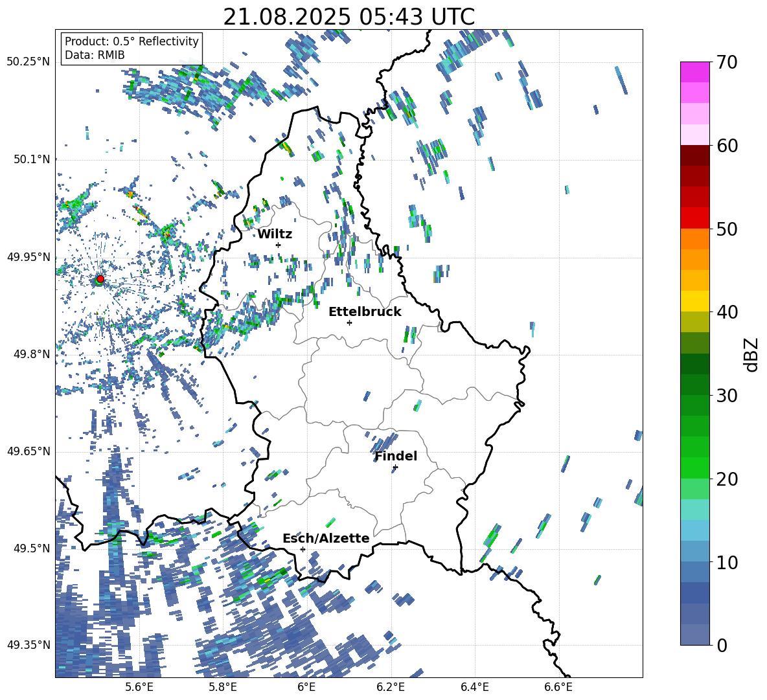The height and width of the screenshot is (700, 767).
Task: Click the dBZ colorbar axis label
Action: click(752, 354)
